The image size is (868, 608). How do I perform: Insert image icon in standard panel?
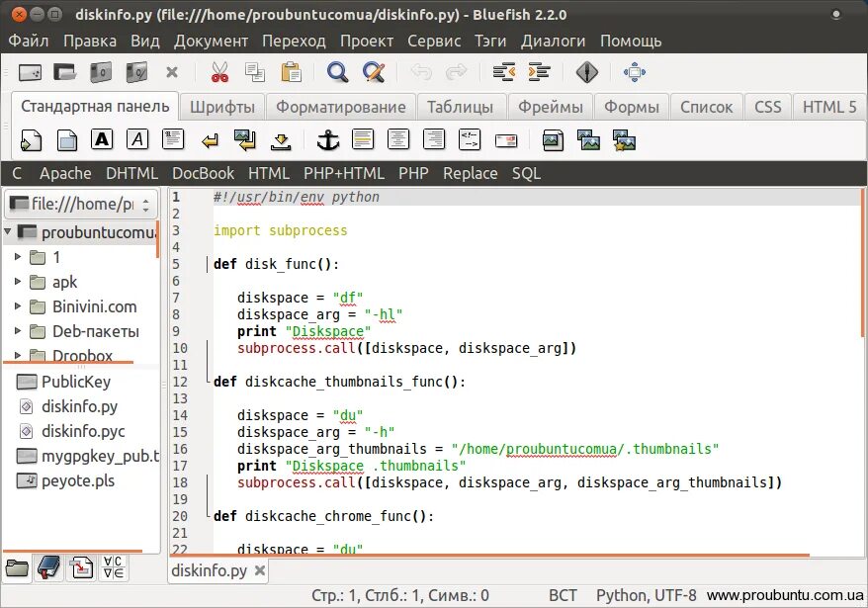coord(553,140)
